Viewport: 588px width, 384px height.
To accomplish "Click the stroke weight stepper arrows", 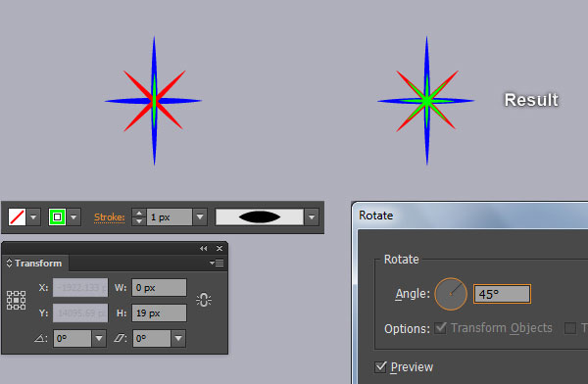I will (x=139, y=217).
